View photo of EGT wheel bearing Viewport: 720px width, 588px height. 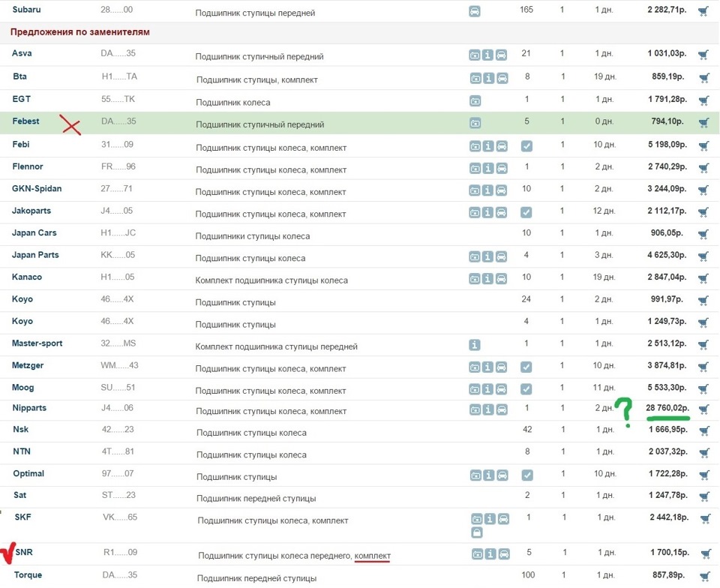click(x=475, y=100)
